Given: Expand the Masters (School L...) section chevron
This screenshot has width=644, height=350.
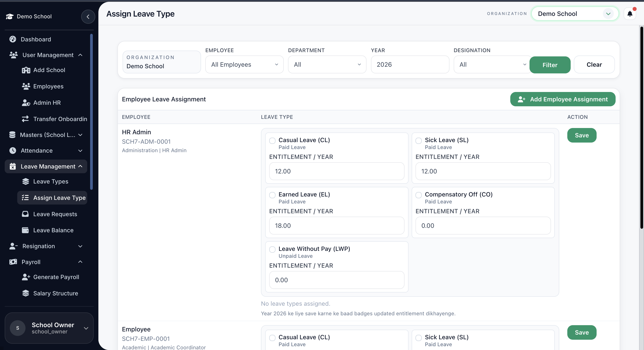Looking at the screenshot, I should coord(80,135).
